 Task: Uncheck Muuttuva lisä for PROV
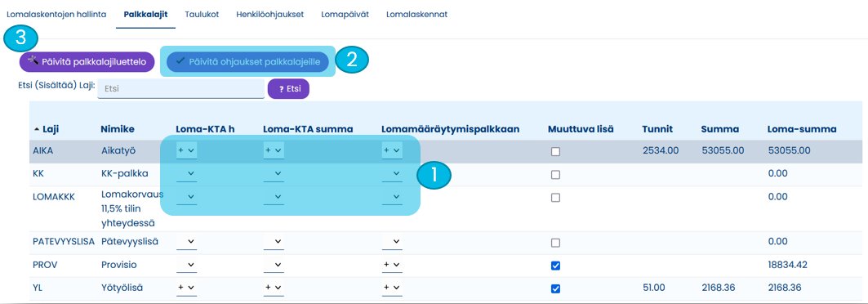(x=555, y=266)
